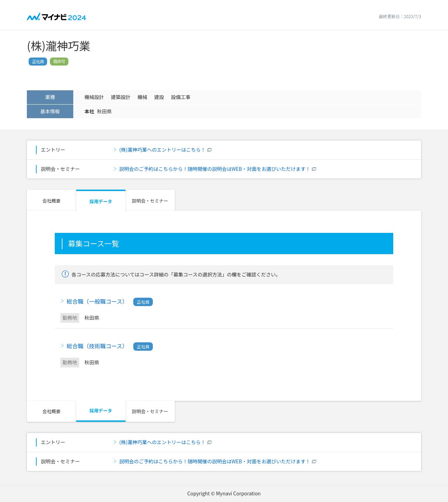Screen dimensions: 448x502
Task: Click the 最終更新日：2023/7/3 text
Action: (400, 17)
